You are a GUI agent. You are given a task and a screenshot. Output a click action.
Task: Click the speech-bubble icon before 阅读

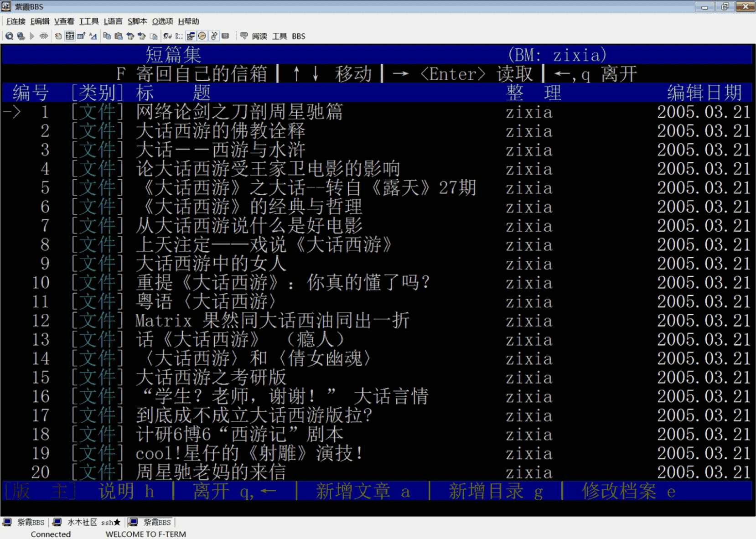coord(244,36)
